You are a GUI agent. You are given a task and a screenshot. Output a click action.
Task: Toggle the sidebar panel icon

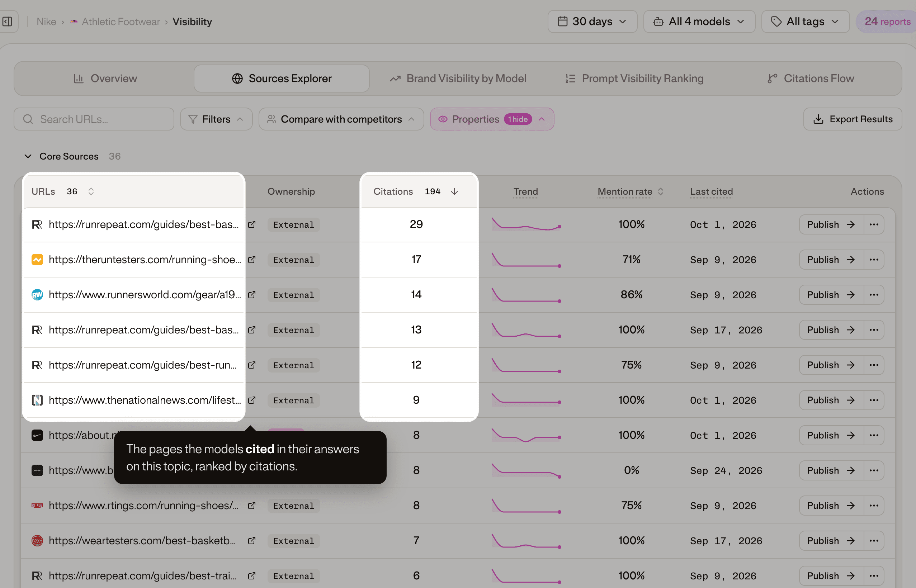point(7,22)
